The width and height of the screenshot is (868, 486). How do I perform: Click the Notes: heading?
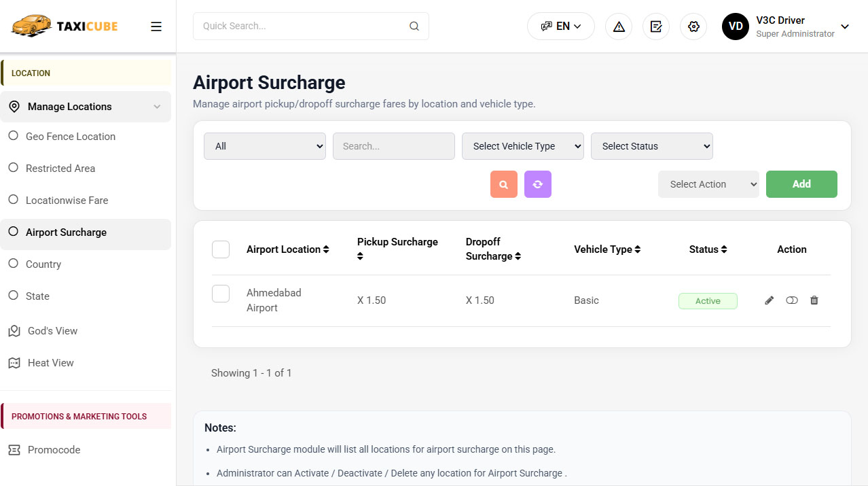(220, 428)
